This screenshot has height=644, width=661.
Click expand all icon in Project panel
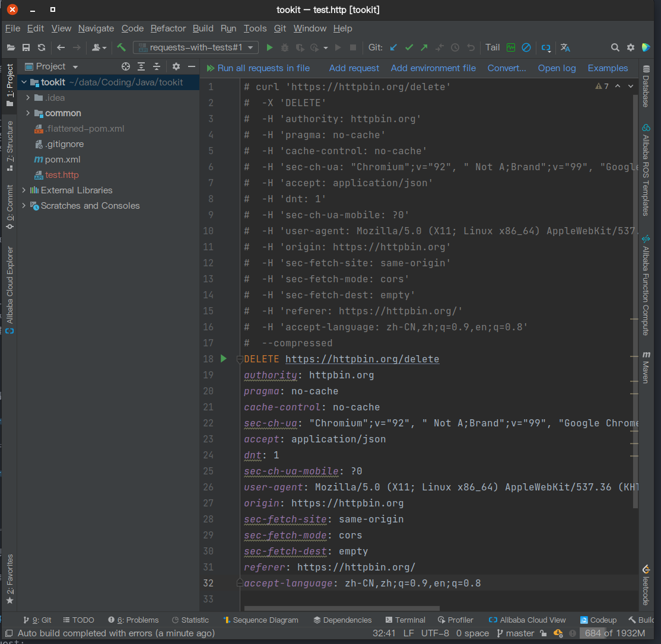coord(141,66)
